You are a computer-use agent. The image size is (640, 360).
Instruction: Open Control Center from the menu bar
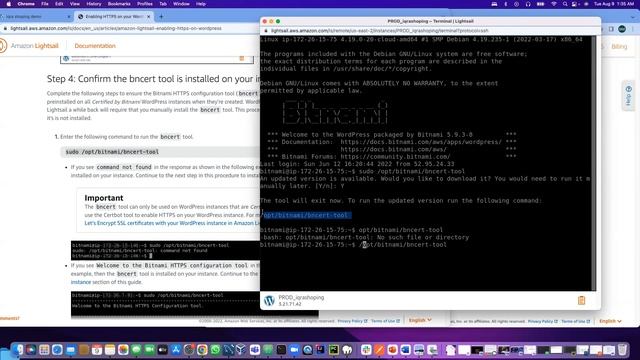(575, 4)
